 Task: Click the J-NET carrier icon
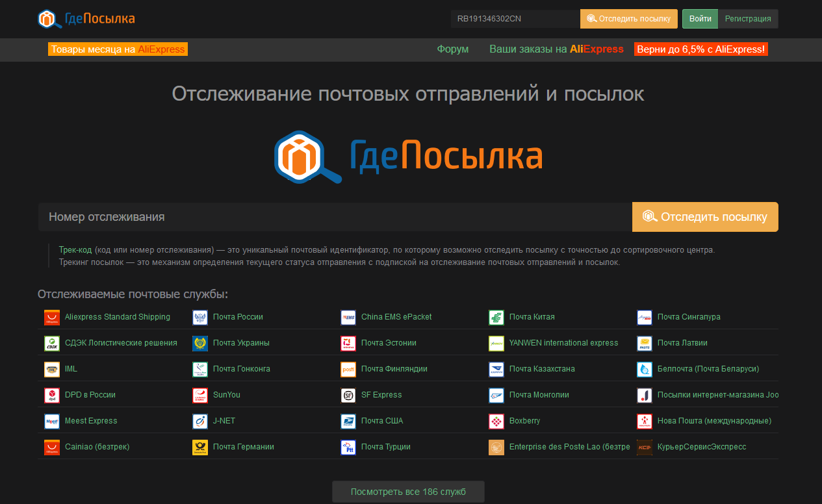pyautogui.click(x=200, y=422)
